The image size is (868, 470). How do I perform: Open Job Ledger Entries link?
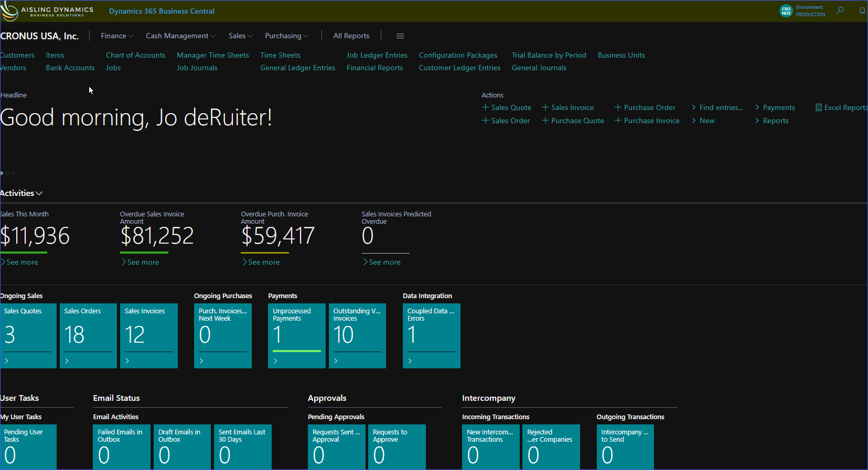point(377,55)
